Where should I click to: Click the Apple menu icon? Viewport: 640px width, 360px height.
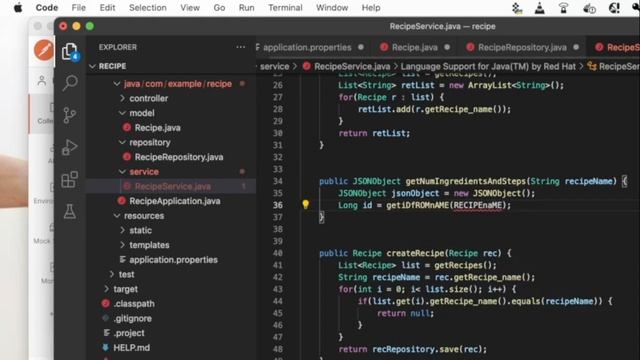[18, 8]
